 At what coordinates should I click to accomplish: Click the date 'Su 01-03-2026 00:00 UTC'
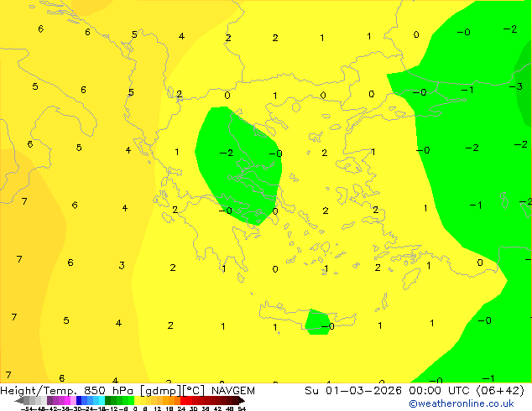pyautogui.click(x=389, y=391)
